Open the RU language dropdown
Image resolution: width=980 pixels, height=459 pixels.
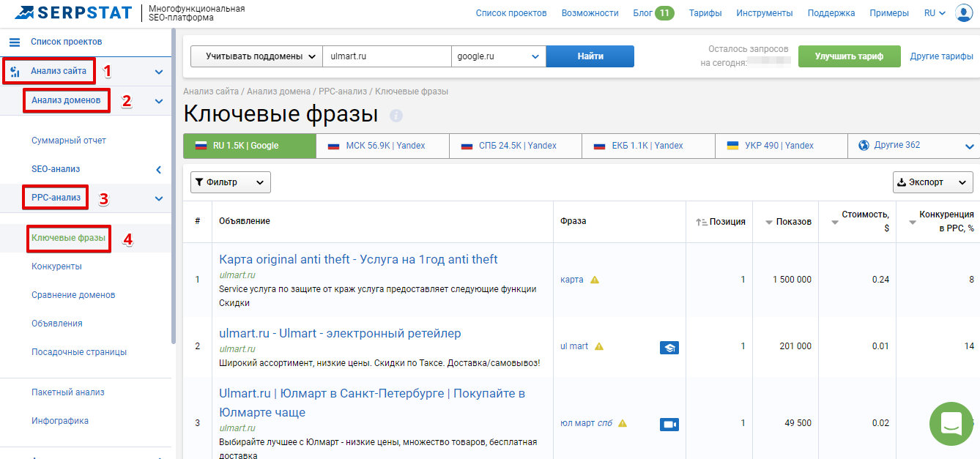tap(935, 13)
